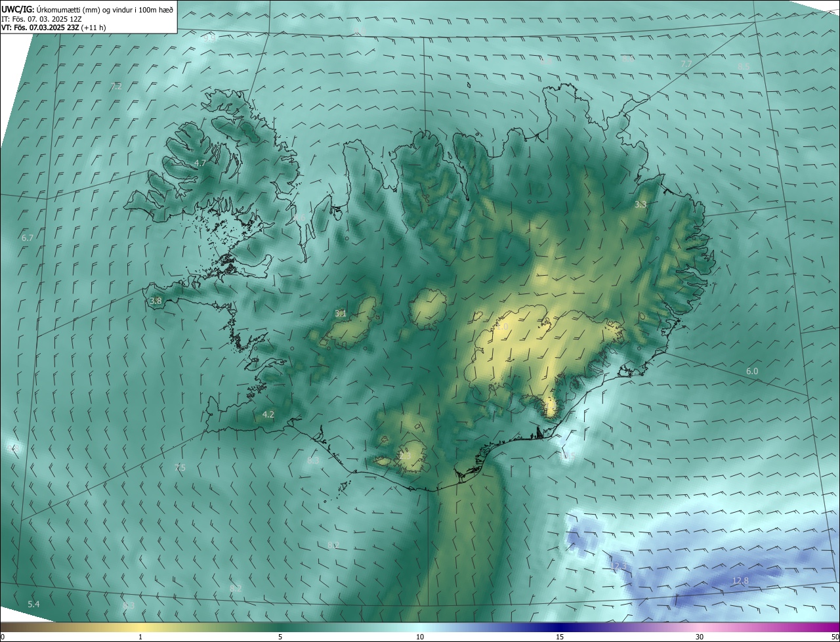Click the map value 7.7
The width and height of the screenshot is (840, 642).
[686, 64]
